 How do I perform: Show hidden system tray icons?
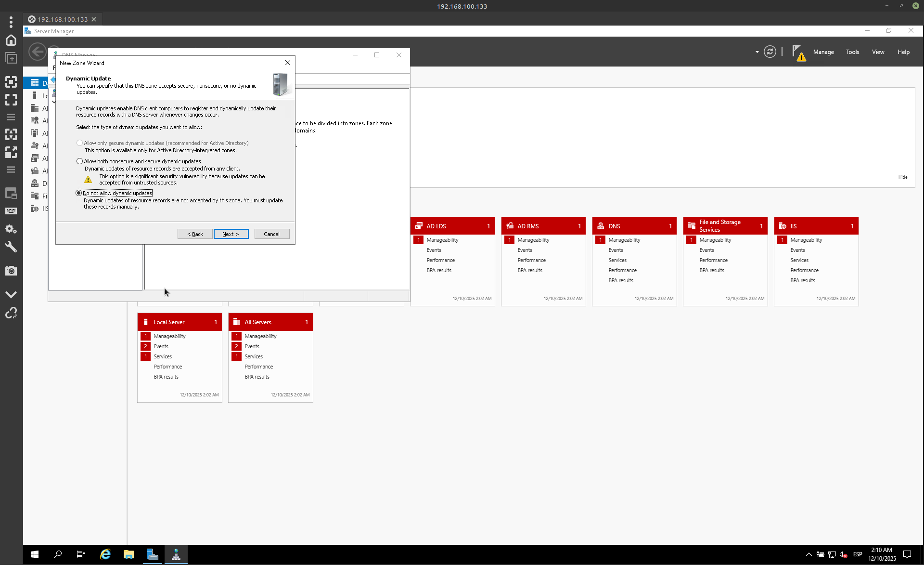(x=808, y=554)
